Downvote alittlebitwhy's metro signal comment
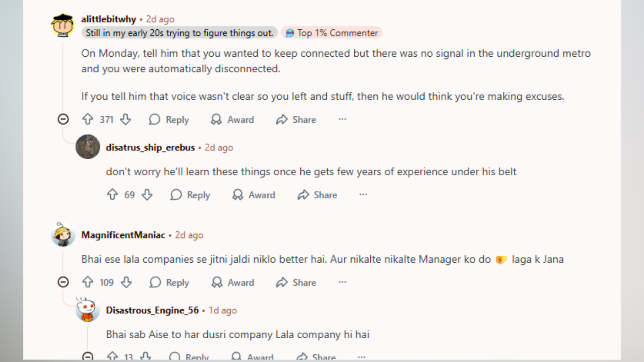Viewport: 644px width, 362px height. click(126, 119)
